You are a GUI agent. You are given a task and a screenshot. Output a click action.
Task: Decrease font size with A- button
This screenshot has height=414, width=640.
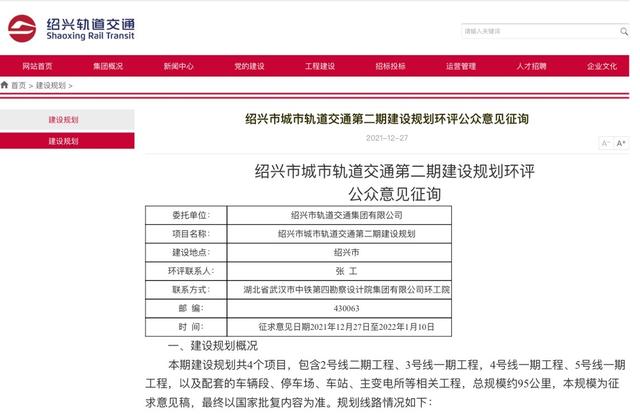pyautogui.click(x=606, y=143)
